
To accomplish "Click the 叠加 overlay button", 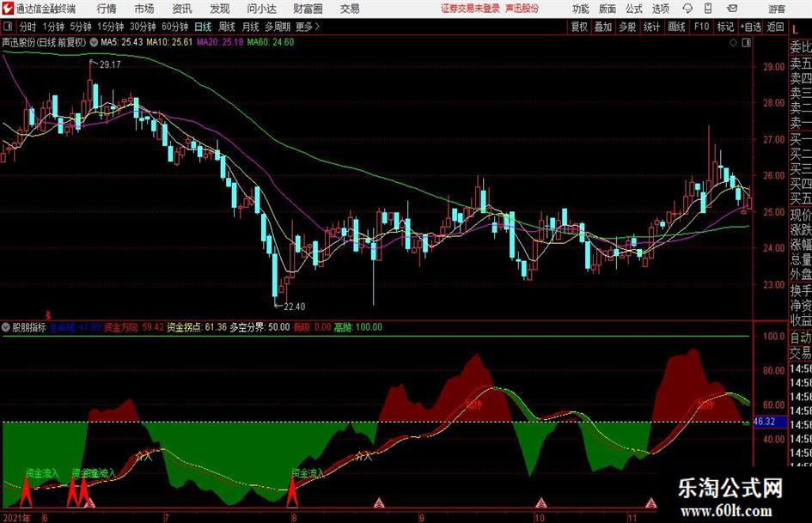I will (603, 27).
